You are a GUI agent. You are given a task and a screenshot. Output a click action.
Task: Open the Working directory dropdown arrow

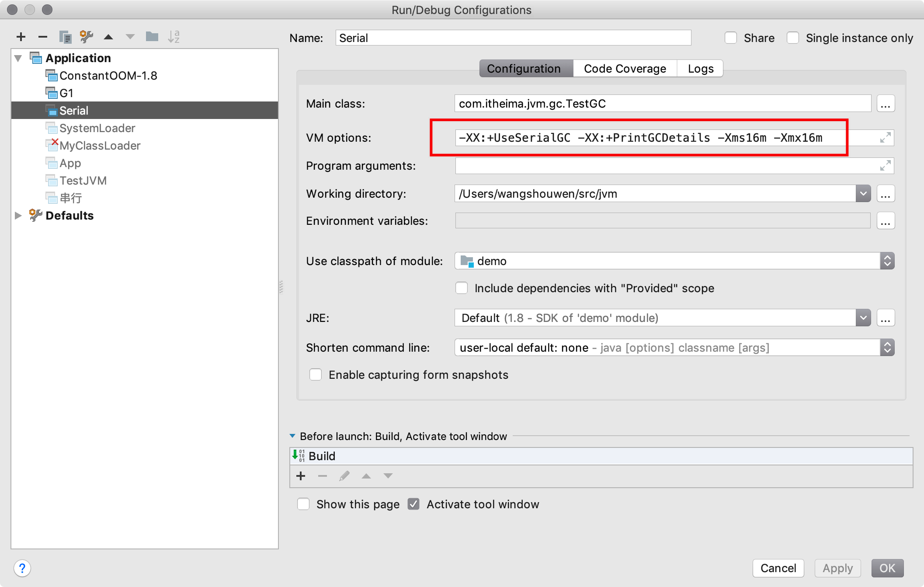tap(863, 194)
